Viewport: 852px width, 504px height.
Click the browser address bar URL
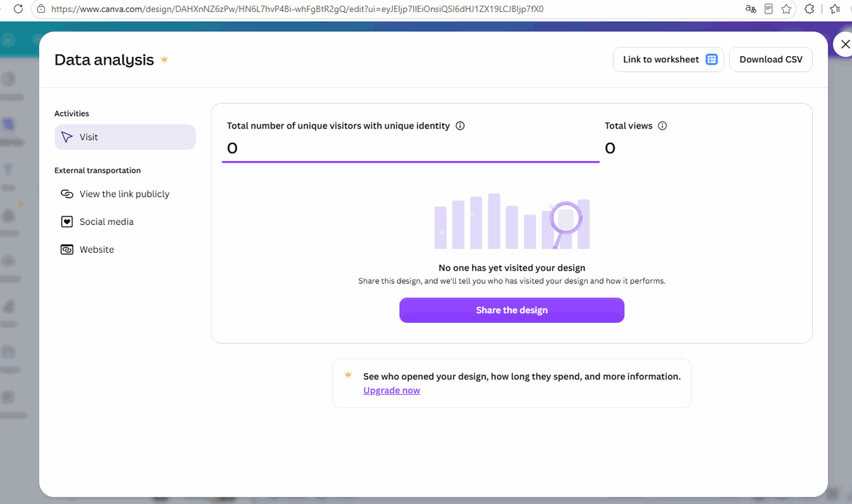[x=297, y=9]
